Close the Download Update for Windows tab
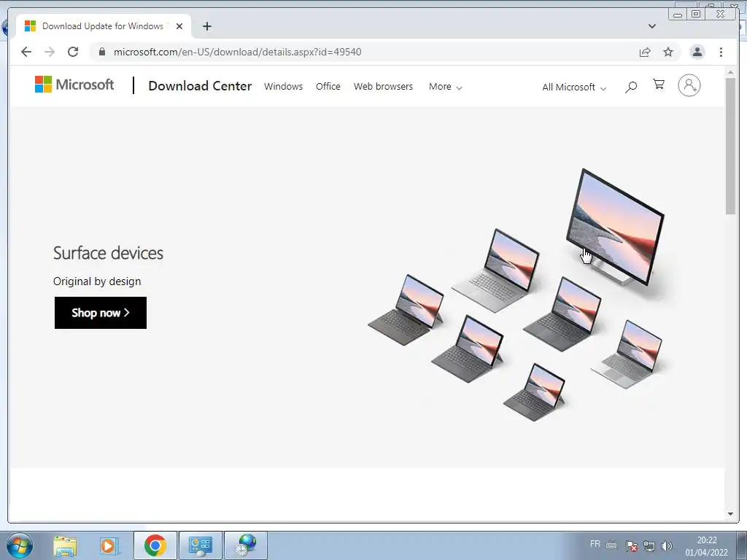The height and width of the screenshot is (560, 747). (179, 26)
